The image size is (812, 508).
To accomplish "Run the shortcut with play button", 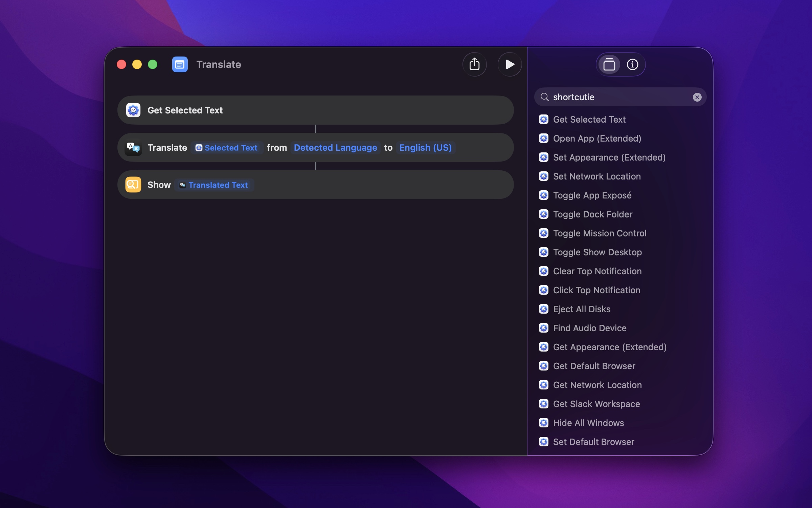I will click(x=510, y=64).
